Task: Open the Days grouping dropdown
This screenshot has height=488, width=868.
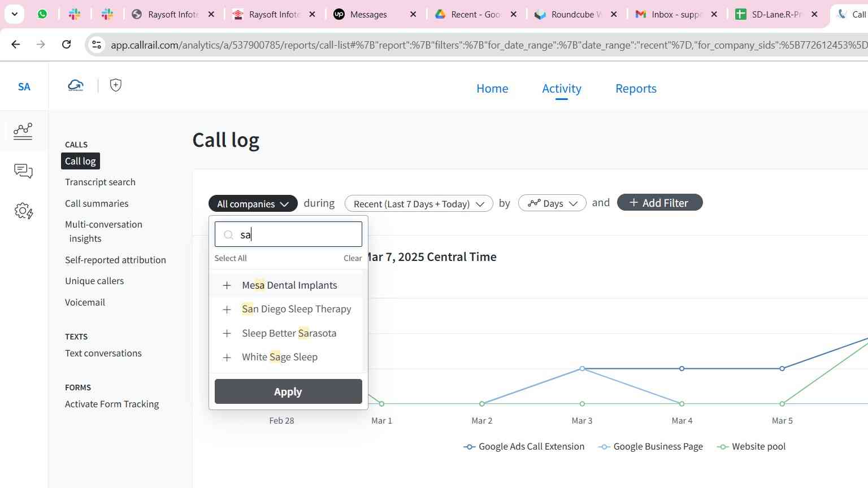Action: coord(552,203)
